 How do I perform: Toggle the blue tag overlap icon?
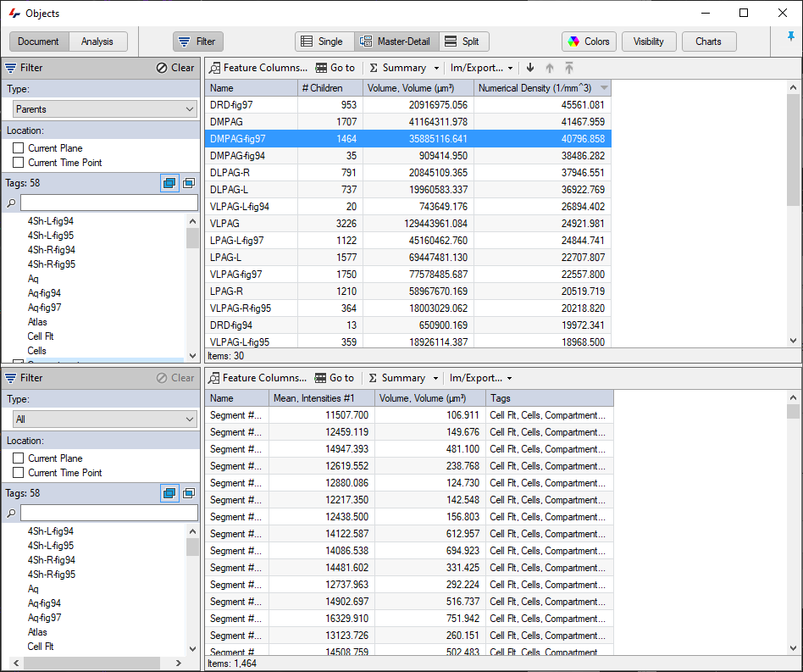(169, 183)
